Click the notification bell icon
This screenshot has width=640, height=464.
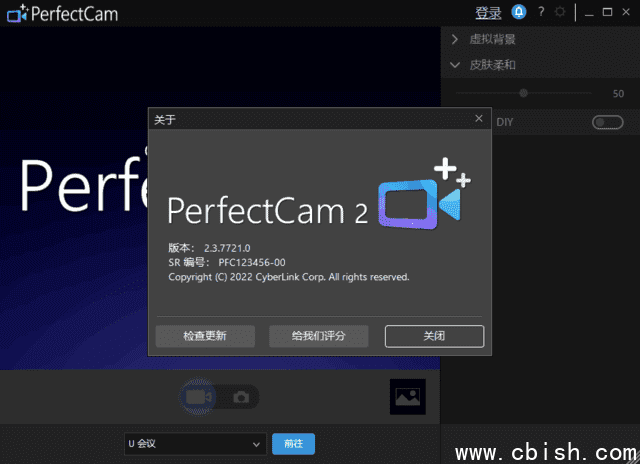point(518,12)
